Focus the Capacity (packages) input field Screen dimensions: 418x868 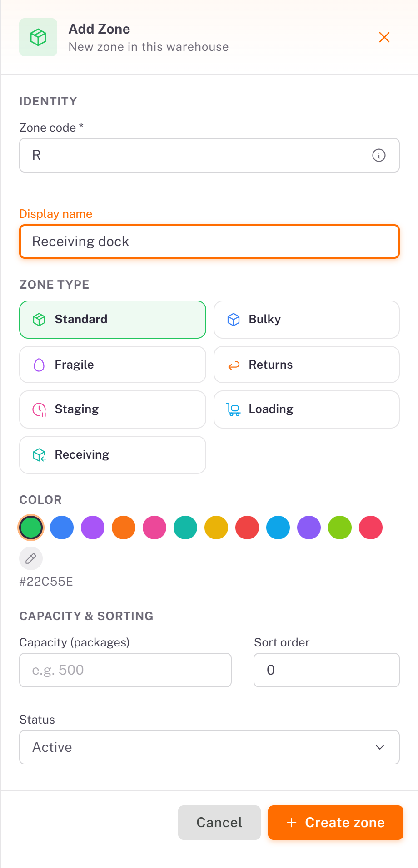pos(125,670)
